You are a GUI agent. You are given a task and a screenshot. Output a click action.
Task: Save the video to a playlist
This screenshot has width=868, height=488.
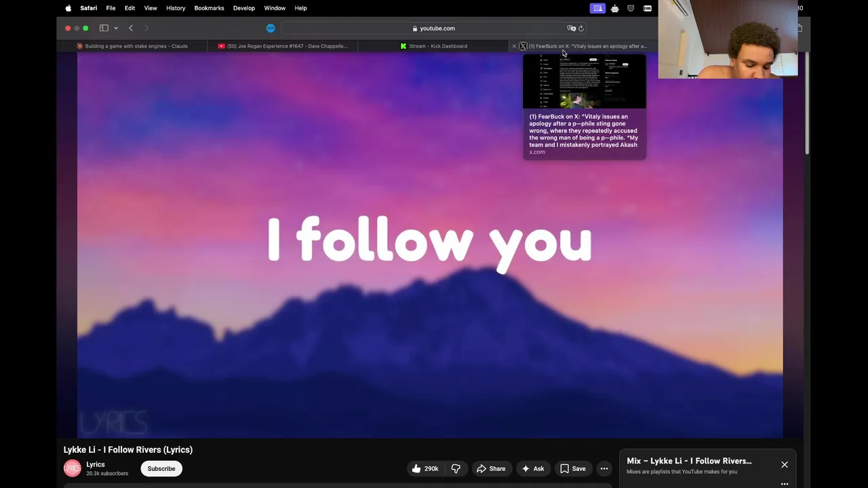[573, 468]
